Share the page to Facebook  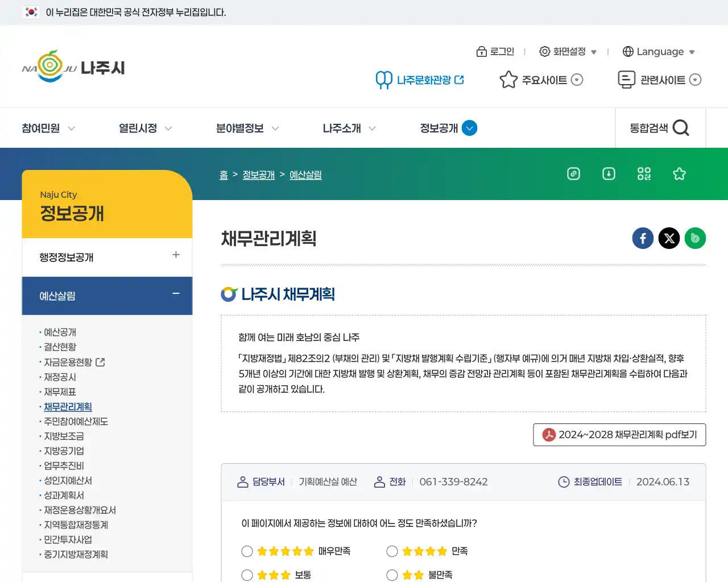pyautogui.click(x=643, y=238)
